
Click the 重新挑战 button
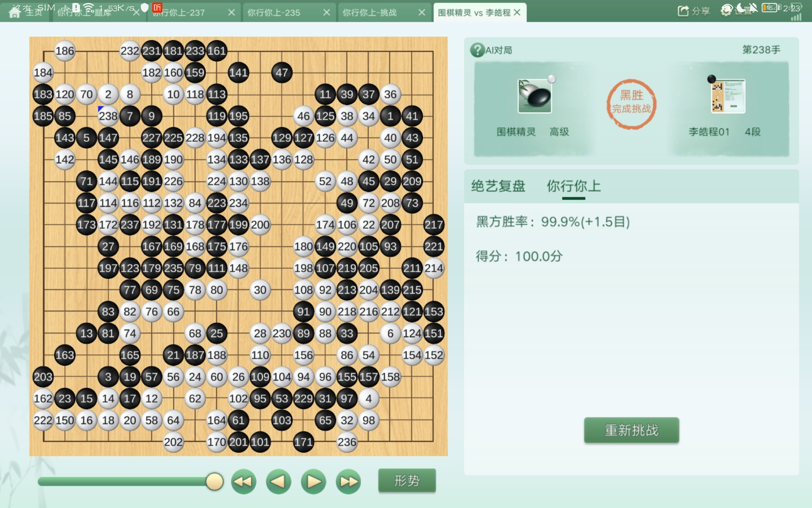(x=631, y=430)
